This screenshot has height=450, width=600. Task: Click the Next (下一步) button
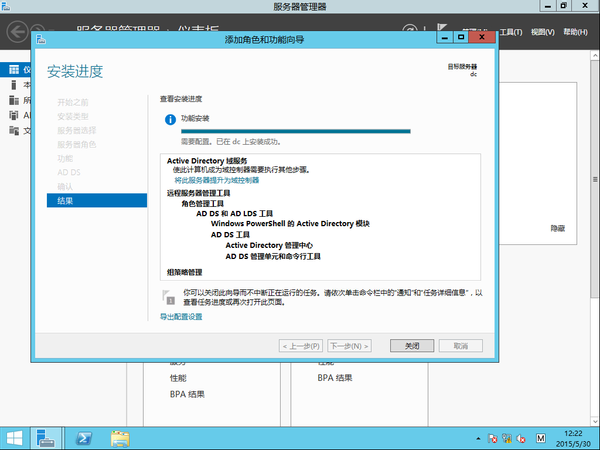point(349,346)
